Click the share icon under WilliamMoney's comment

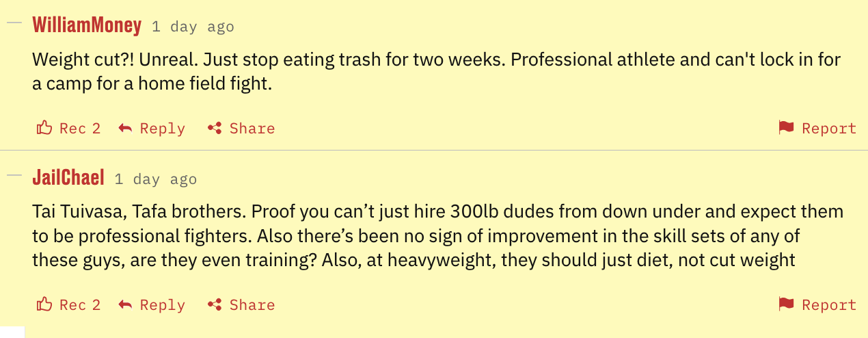pos(215,128)
